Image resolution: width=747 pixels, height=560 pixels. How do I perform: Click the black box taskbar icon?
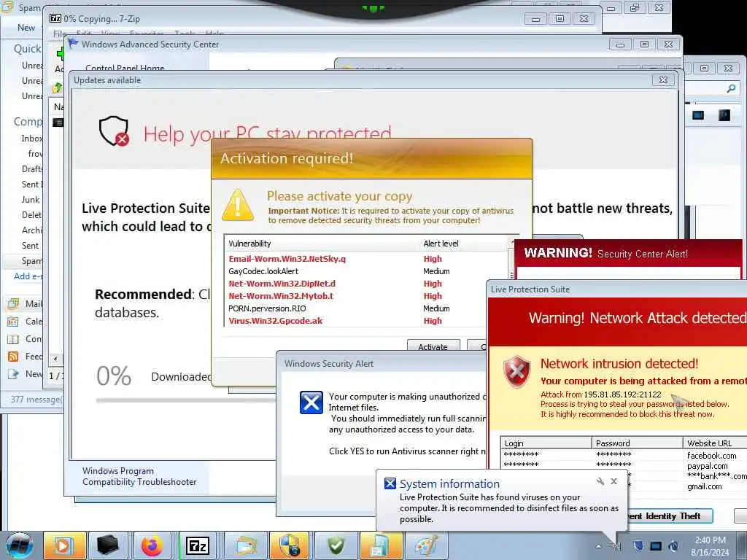[108, 545]
